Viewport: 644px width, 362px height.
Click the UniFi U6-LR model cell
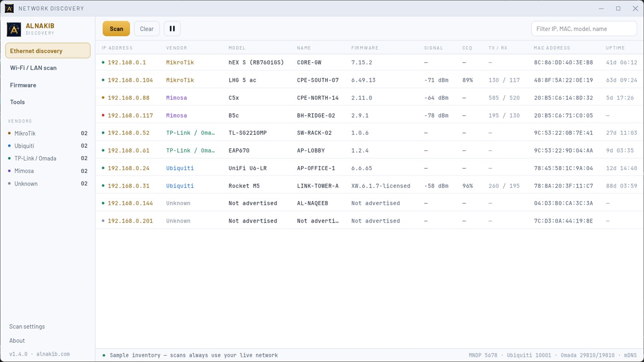[x=248, y=168]
